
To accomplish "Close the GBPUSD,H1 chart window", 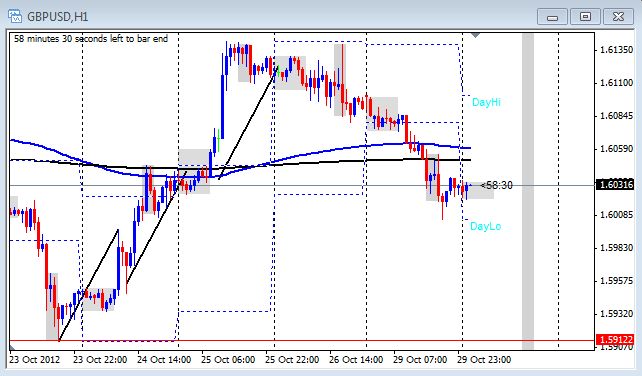I will coord(618,17).
